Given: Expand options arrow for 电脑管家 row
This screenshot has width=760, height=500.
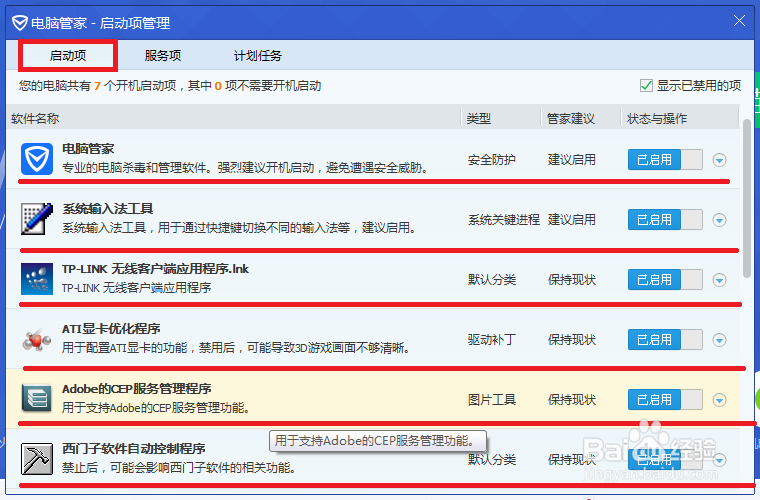Looking at the screenshot, I should (x=719, y=160).
